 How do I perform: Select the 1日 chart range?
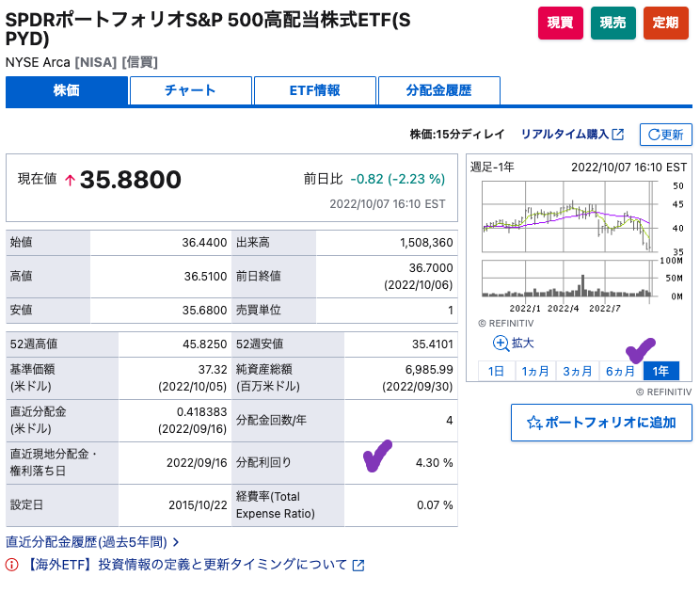point(496,371)
